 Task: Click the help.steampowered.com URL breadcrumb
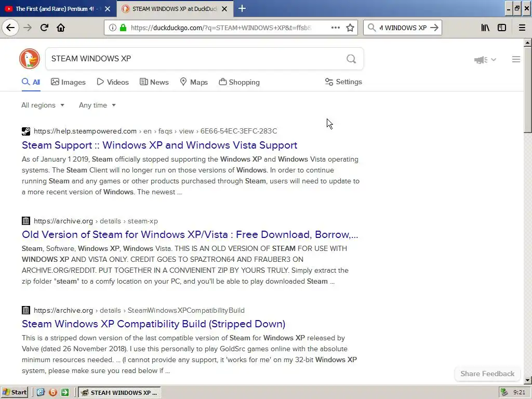click(x=155, y=131)
